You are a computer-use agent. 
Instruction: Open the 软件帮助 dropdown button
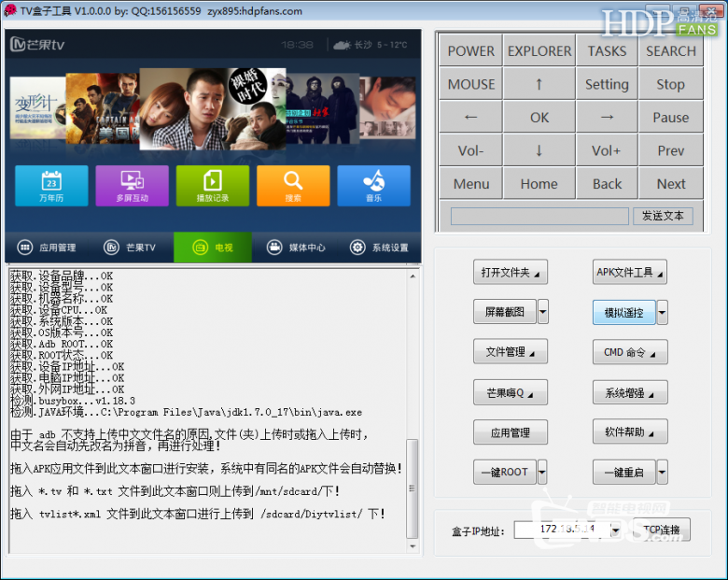(x=630, y=431)
